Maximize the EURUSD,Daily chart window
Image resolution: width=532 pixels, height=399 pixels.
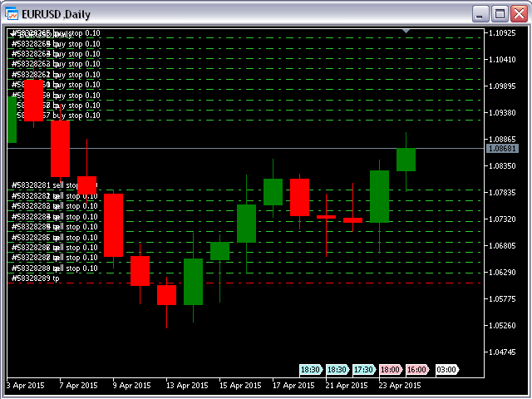[x=500, y=14]
